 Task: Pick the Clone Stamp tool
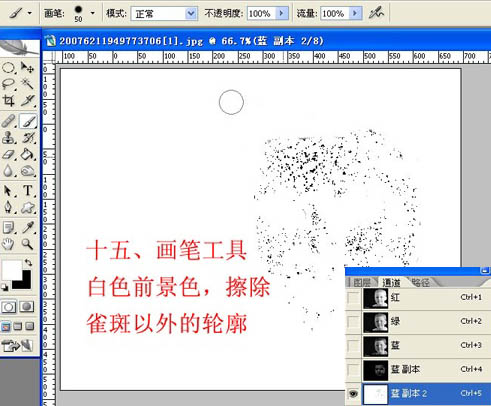point(8,137)
